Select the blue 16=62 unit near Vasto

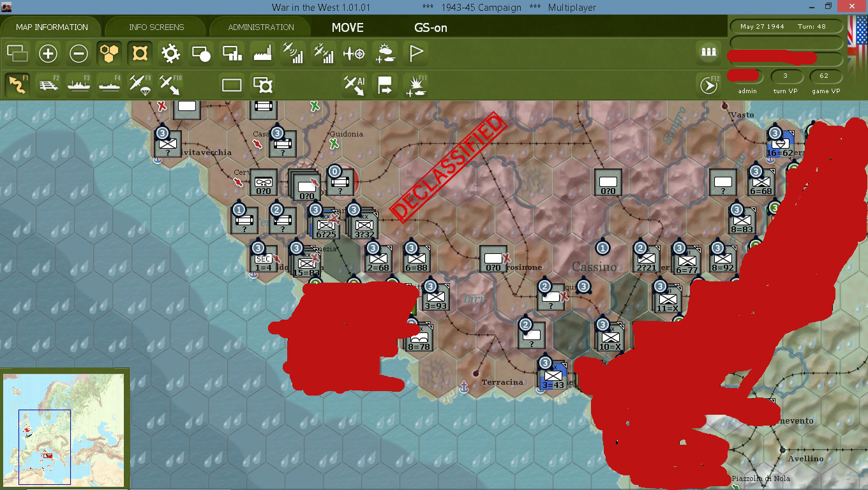pos(780,145)
